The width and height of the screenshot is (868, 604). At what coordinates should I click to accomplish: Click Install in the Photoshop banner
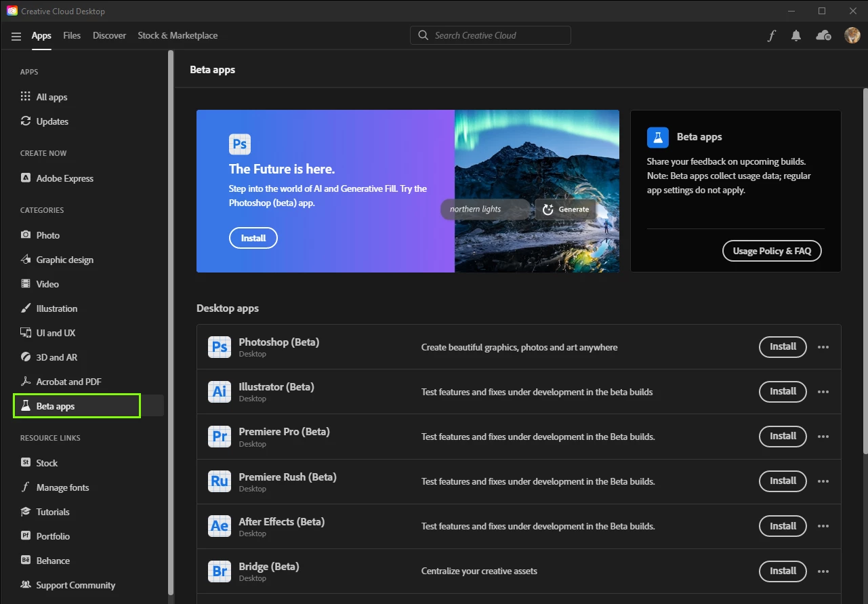pos(253,238)
